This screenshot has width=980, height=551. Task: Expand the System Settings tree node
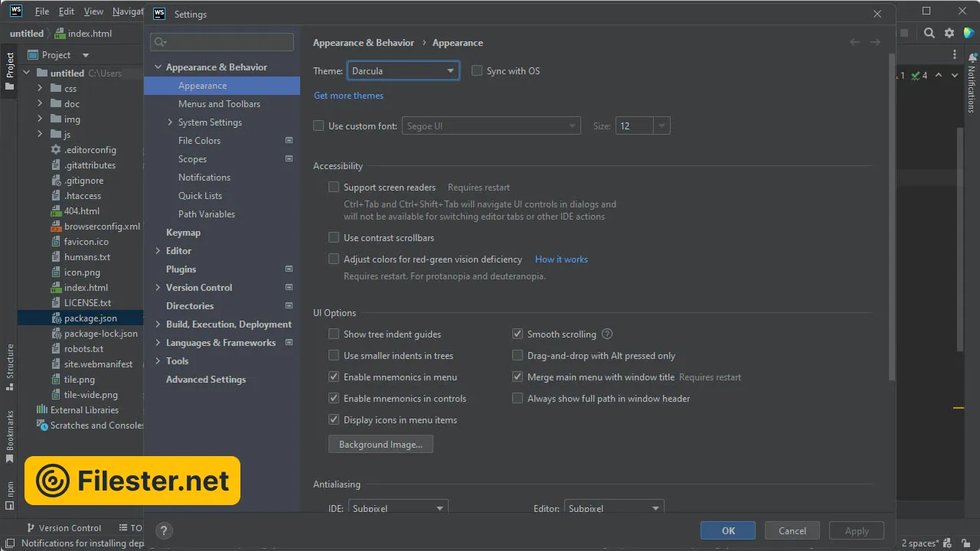[x=170, y=122]
